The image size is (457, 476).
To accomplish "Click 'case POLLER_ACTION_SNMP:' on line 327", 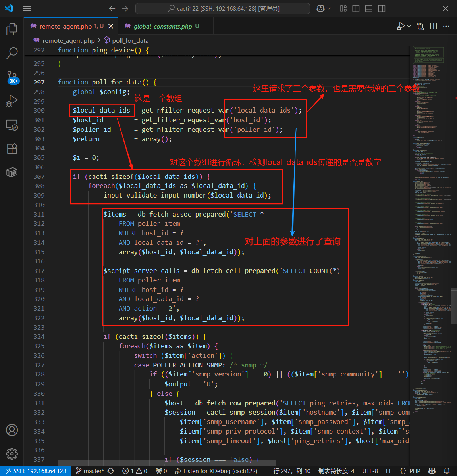I will coord(180,365).
